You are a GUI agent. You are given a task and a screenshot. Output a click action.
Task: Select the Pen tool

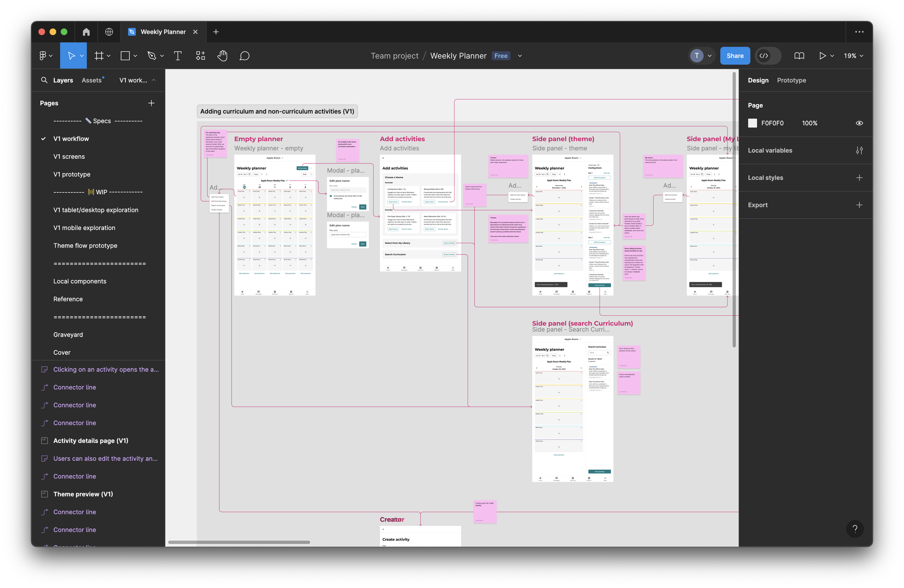click(152, 56)
